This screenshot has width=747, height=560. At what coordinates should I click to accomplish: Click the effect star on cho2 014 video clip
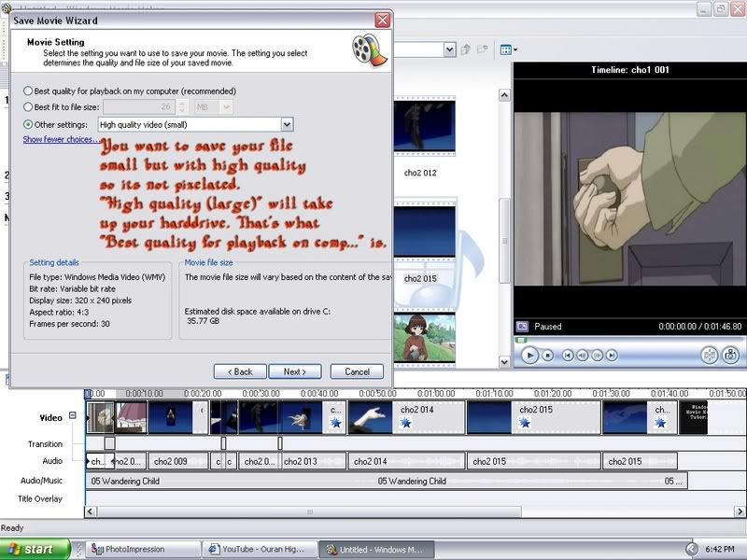coord(405,423)
